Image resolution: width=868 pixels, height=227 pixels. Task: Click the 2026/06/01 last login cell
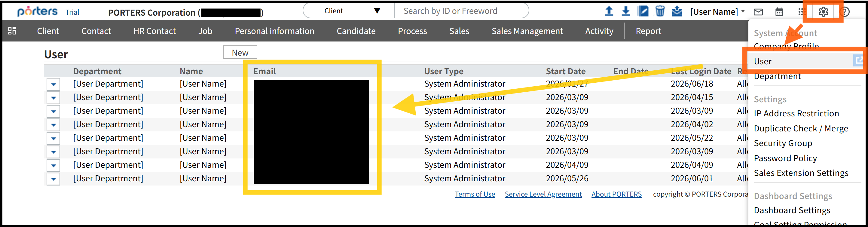click(692, 178)
